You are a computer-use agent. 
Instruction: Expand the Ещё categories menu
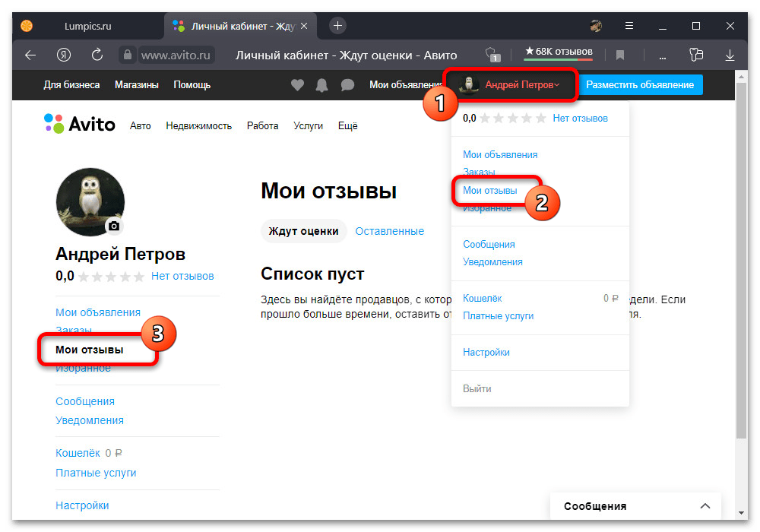pyautogui.click(x=347, y=126)
